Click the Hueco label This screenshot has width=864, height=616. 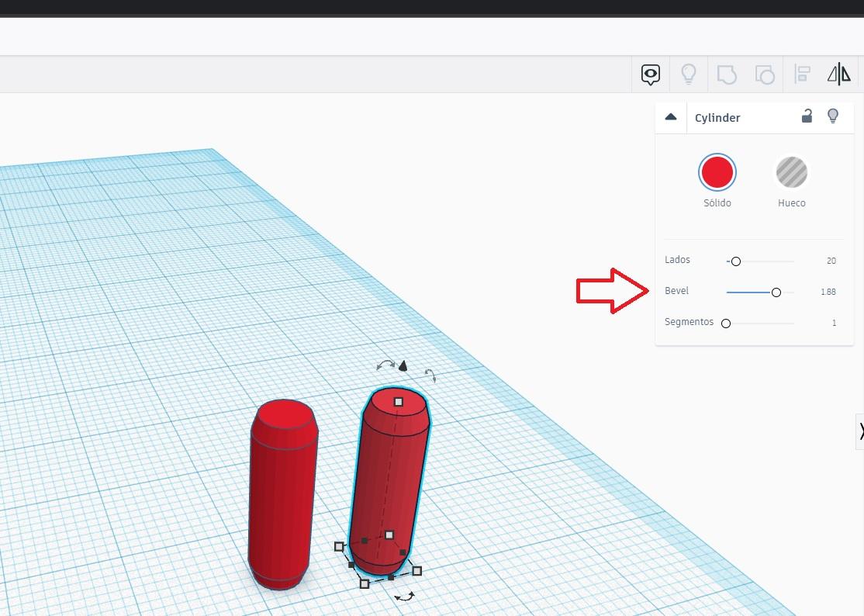(792, 202)
